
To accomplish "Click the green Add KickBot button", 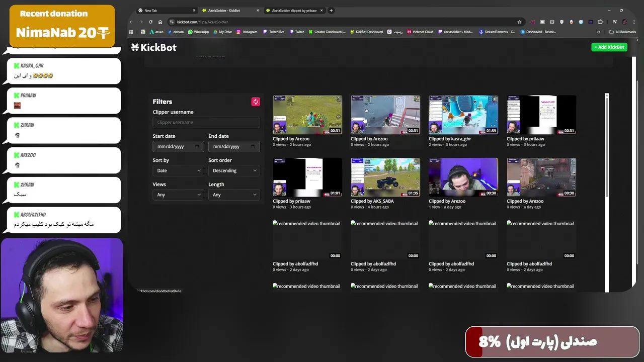I will [609, 47].
